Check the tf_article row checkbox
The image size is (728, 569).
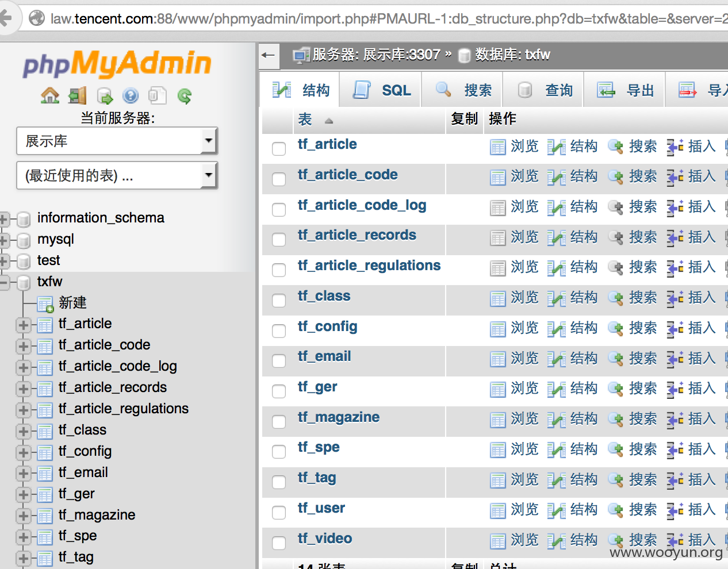pyautogui.click(x=279, y=148)
